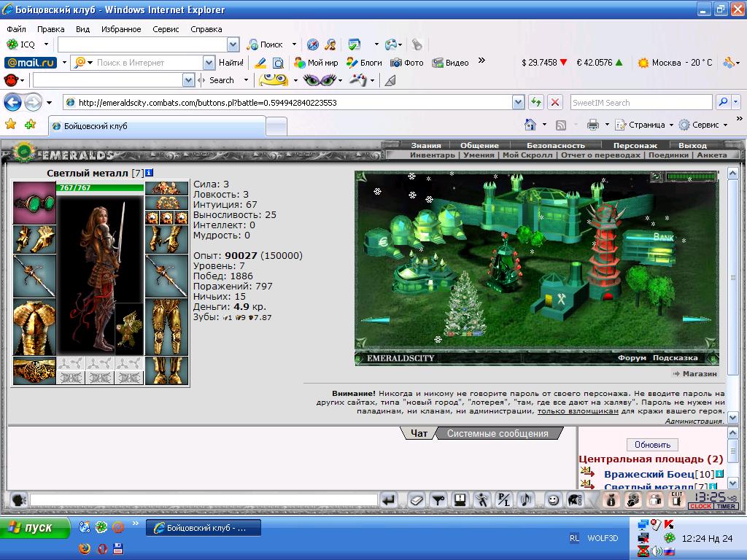Click the speaking head icon left of chat input

tap(18, 500)
